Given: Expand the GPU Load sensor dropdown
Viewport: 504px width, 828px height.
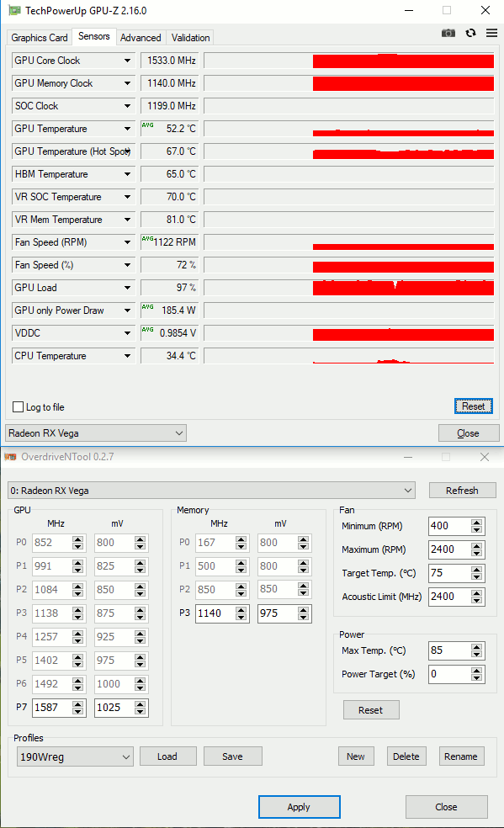Looking at the screenshot, I should 127,288.
